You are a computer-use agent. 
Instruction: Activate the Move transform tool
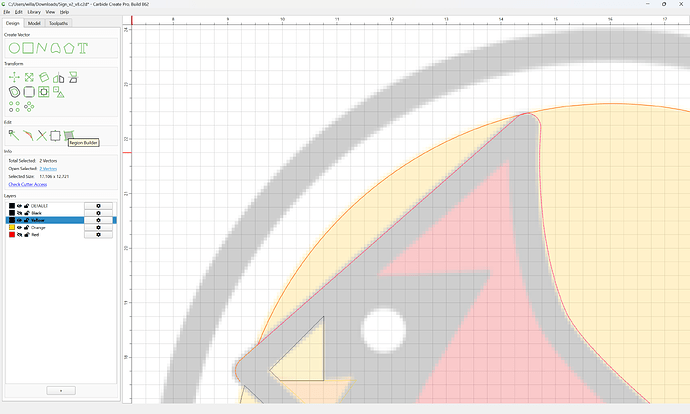point(14,78)
